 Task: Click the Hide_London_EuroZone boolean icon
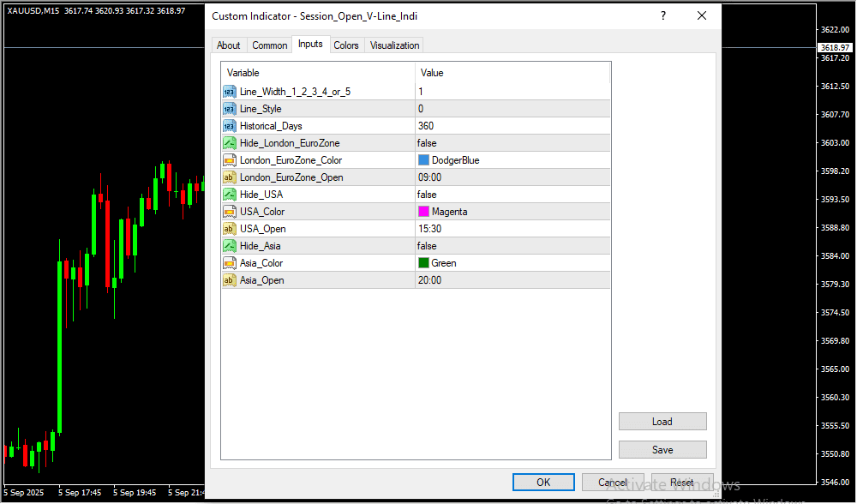tap(230, 143)
